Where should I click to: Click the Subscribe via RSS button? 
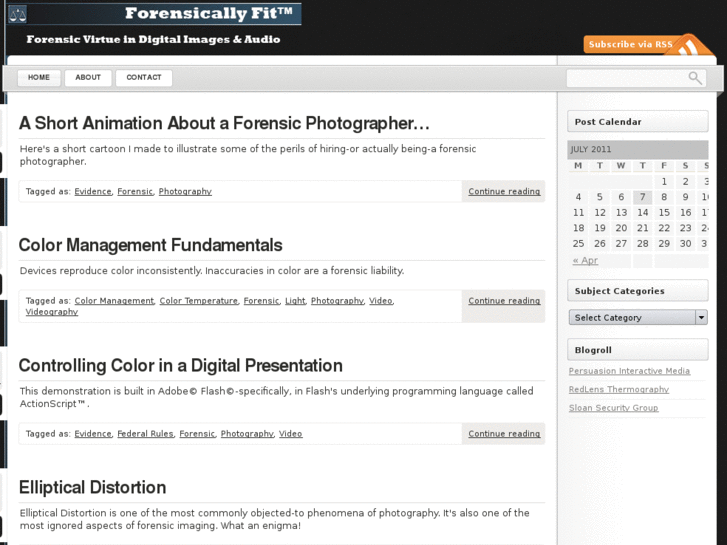tap(630, 44)
